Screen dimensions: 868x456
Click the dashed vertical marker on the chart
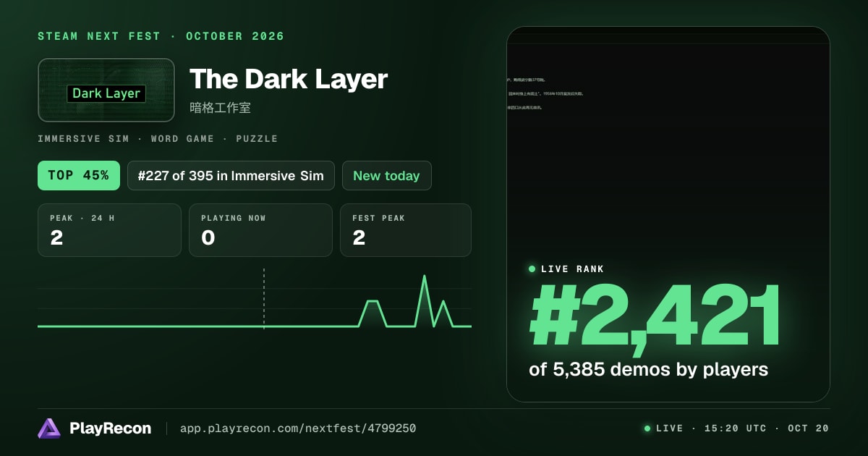264,299
